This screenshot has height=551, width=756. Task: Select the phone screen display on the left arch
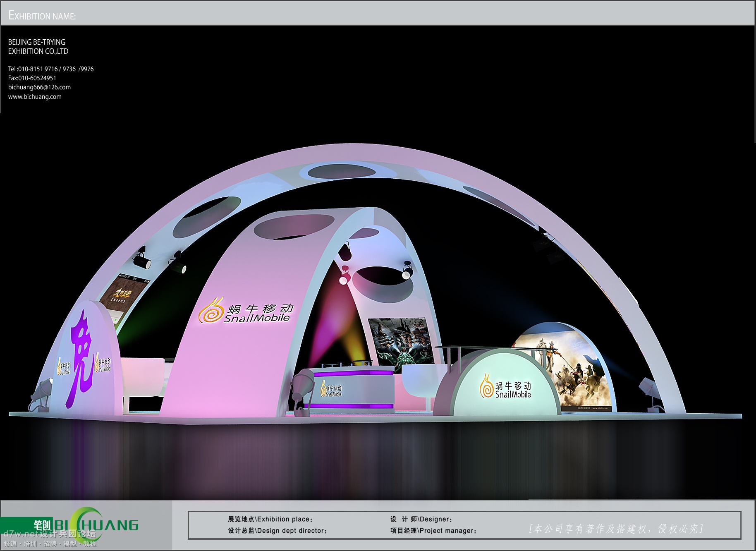pyautogui.click(x=124, y=299)
